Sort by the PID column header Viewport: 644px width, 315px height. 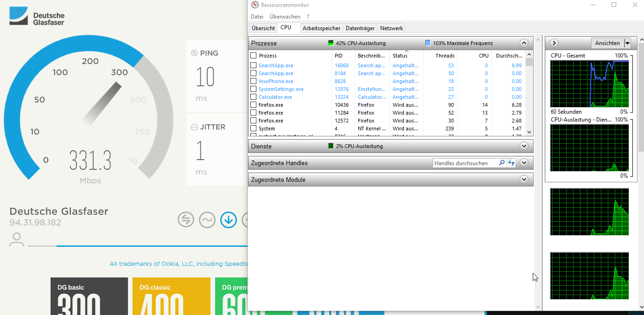click(x=344, y=56)
